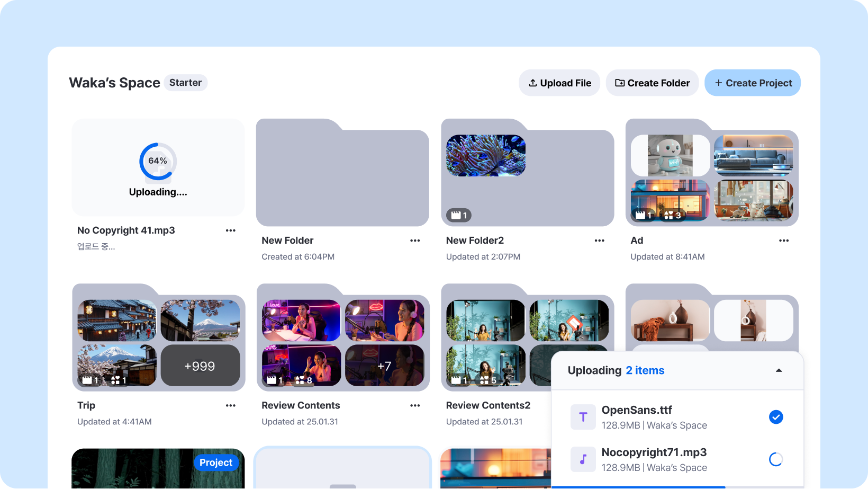This screenshot has height=489, width=868.
Task: Click the Upload File button
Action: [559, 83]
